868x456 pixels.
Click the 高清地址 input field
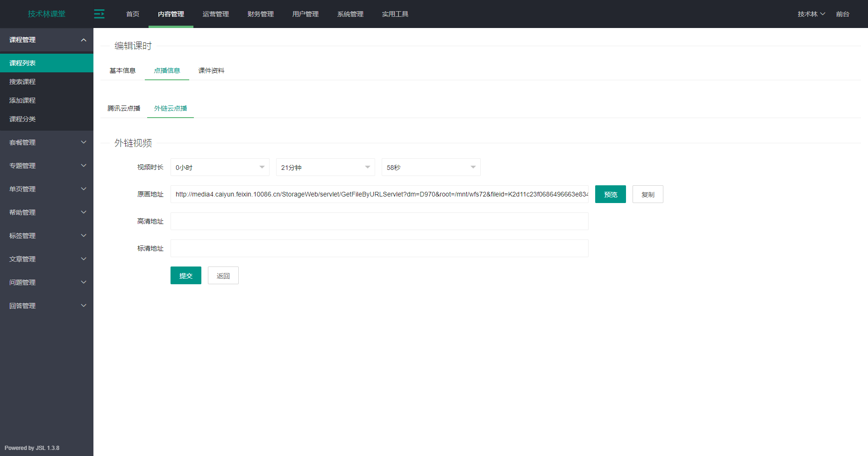coord(379,221)
